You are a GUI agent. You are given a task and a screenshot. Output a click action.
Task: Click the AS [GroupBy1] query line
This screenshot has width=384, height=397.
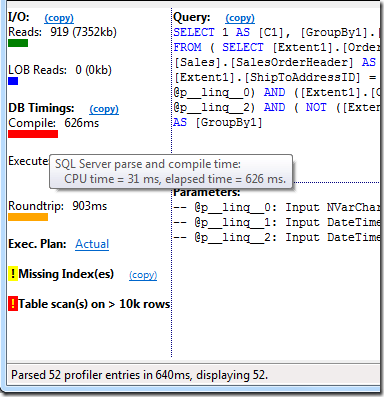pyautogui.click(x=218, y=122)
